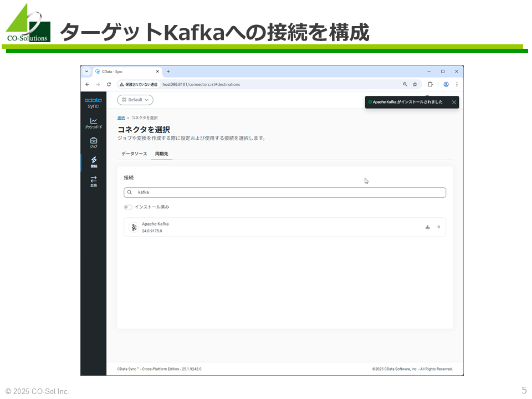Click the address bar URL host098:8181/connectors.rst
Image resolution: width=532 pixels, height=399 pixels.
(x=201, y=84)
